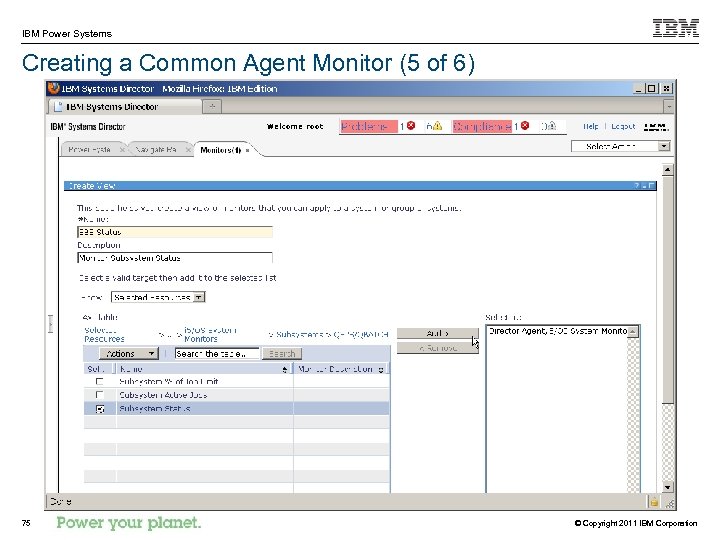Image resolution: width=720 pixels, height=540 pixels.
Task: Click the main page scroll down arrow
Action: pos(668,487)
